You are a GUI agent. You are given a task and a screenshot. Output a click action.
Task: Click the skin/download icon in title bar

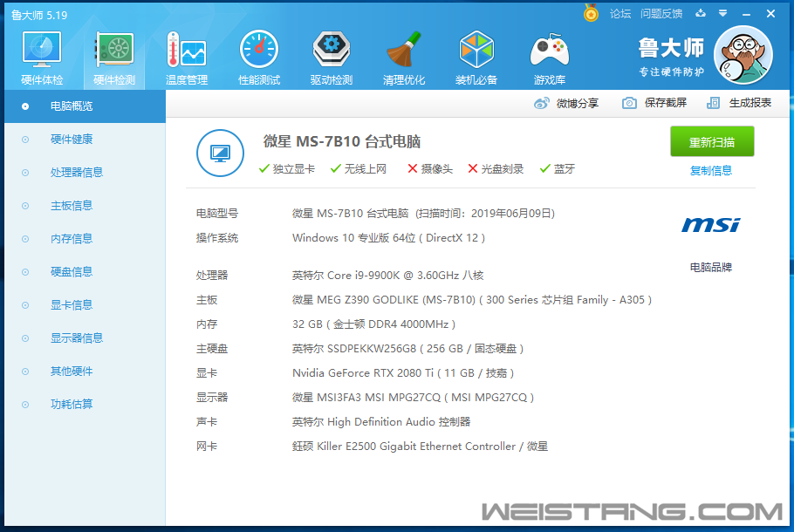701,13
